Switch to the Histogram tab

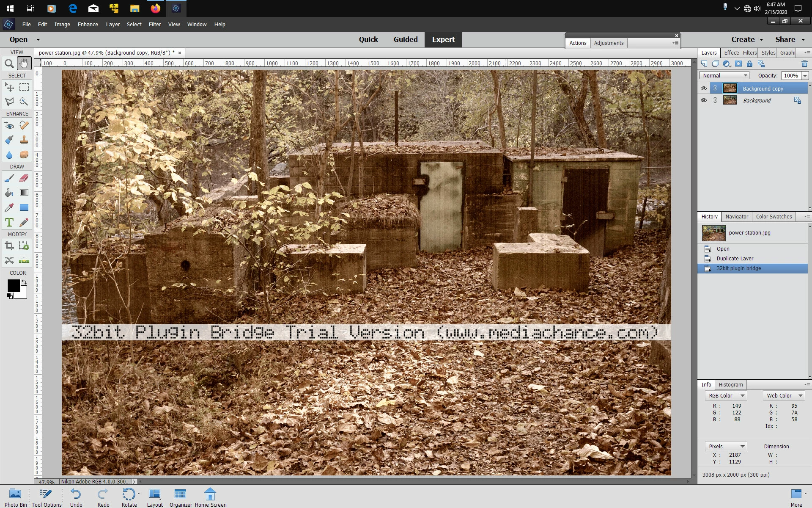(x=730, y=384)
